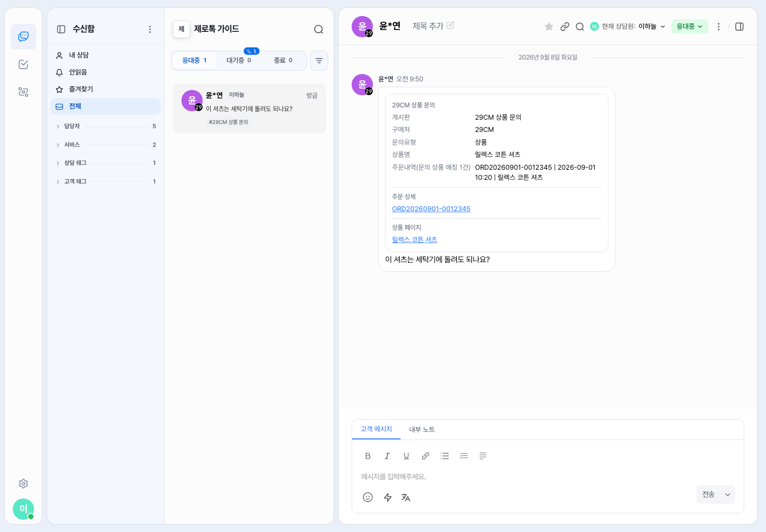Viewport: 766px width, 532px height.
Task: Insert bulleted list
Action: [x=445, y=456]
